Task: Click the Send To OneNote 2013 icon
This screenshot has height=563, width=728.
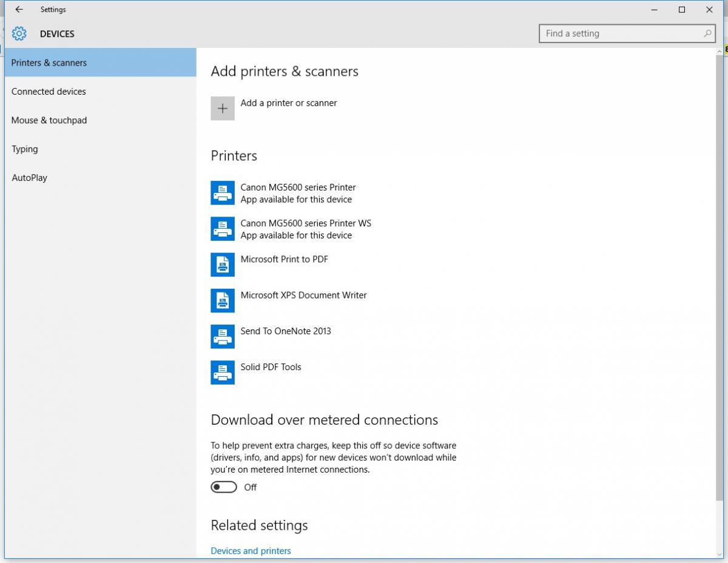Action: [x=223, y=337]
